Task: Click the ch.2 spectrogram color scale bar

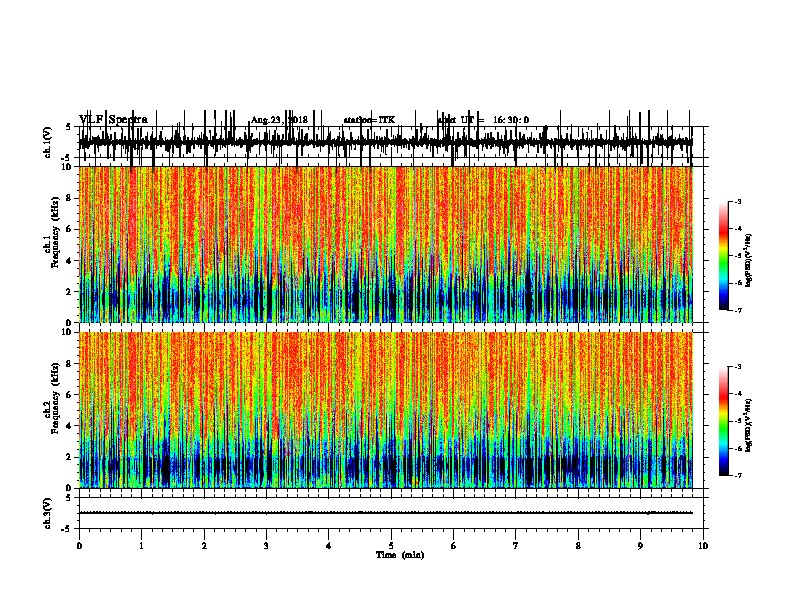Action: pos(724,421)
